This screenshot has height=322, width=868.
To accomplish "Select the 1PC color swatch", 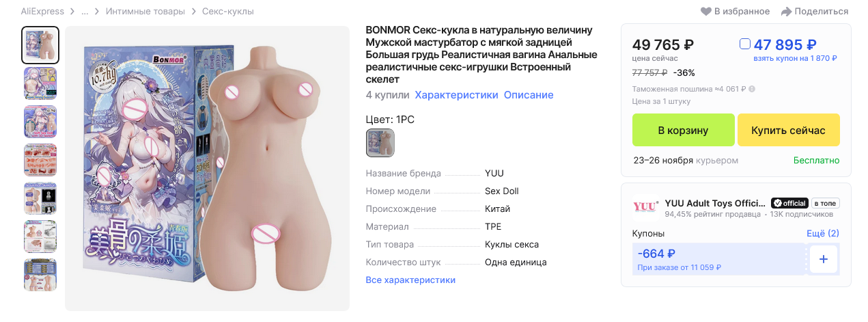I will point(380,143).
